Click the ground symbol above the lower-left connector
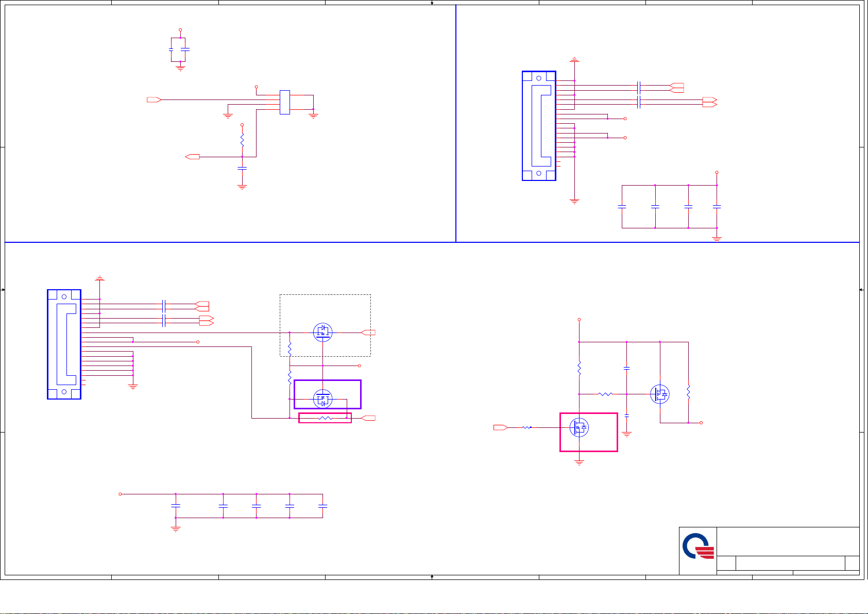This screenshot has height=614, width=868. (x=99, y=278)
